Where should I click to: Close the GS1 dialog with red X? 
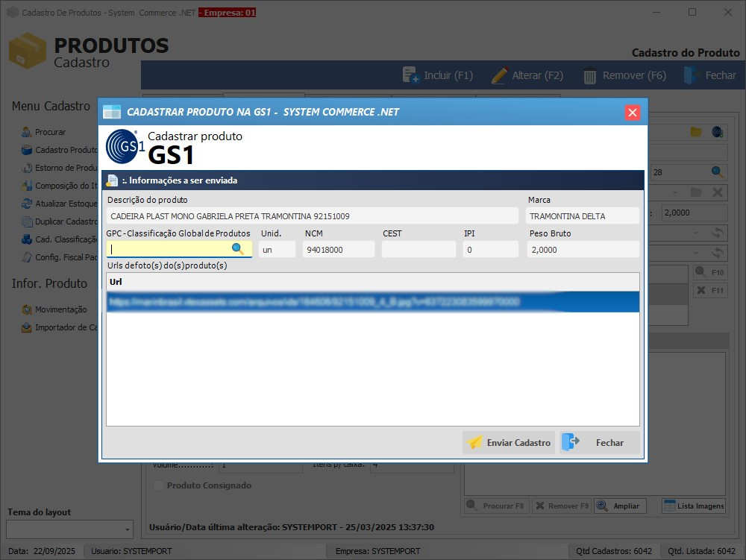(x=633, y=113)
